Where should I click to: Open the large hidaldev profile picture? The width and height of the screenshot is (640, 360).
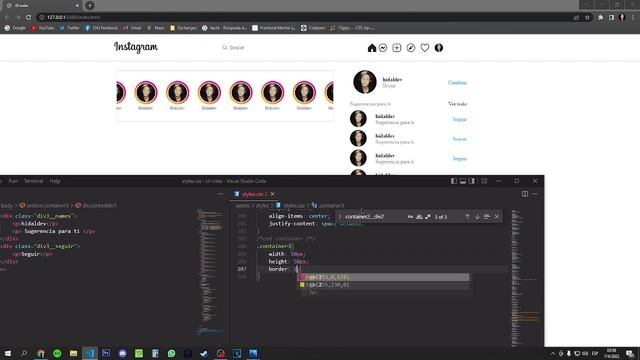pos(364,82)
